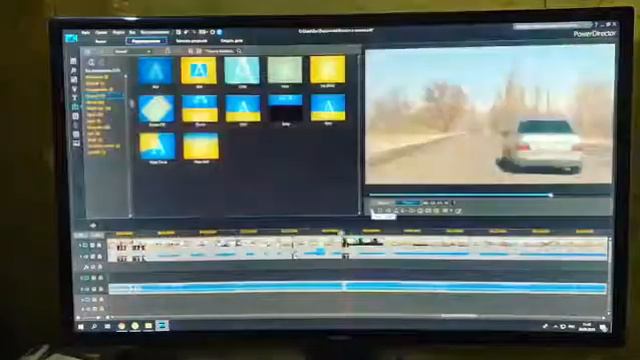Select the diagonal yellow-blue transition thumbnail
This screenshot has width=640, height=360.
click(157, 146)
